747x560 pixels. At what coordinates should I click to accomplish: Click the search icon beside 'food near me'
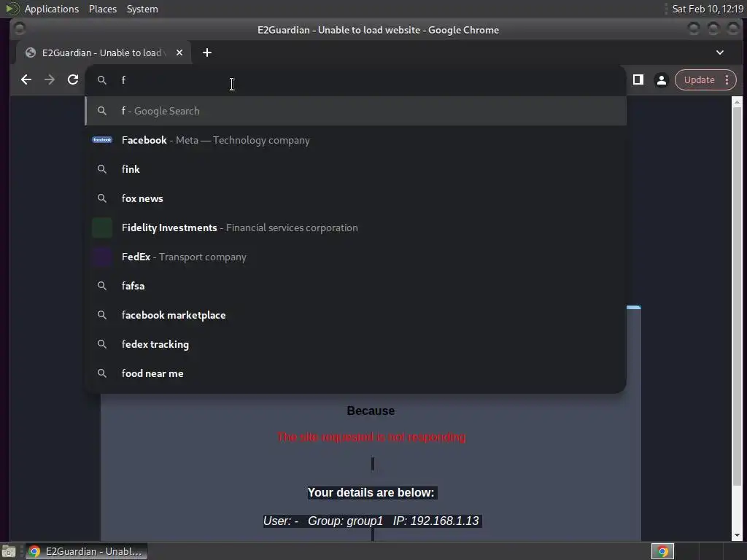pos(102,373)
